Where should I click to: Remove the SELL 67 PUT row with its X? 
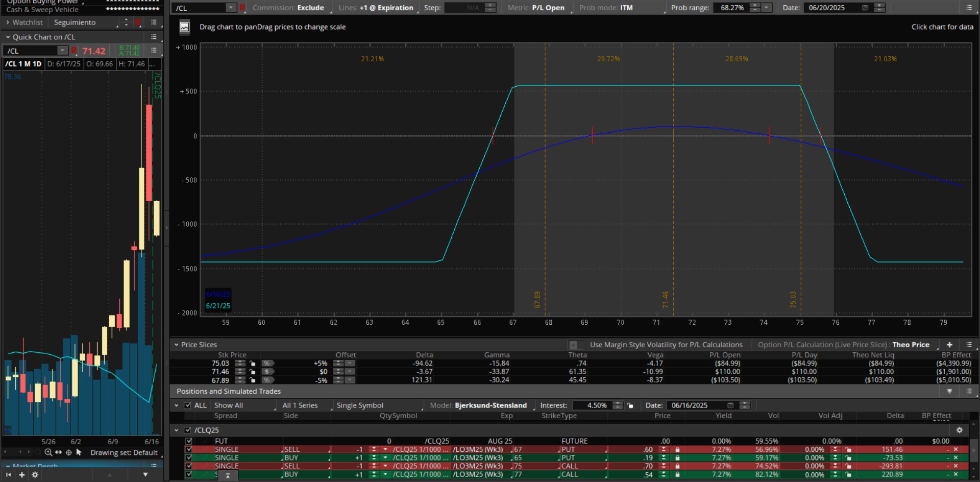tap(955, 450)
